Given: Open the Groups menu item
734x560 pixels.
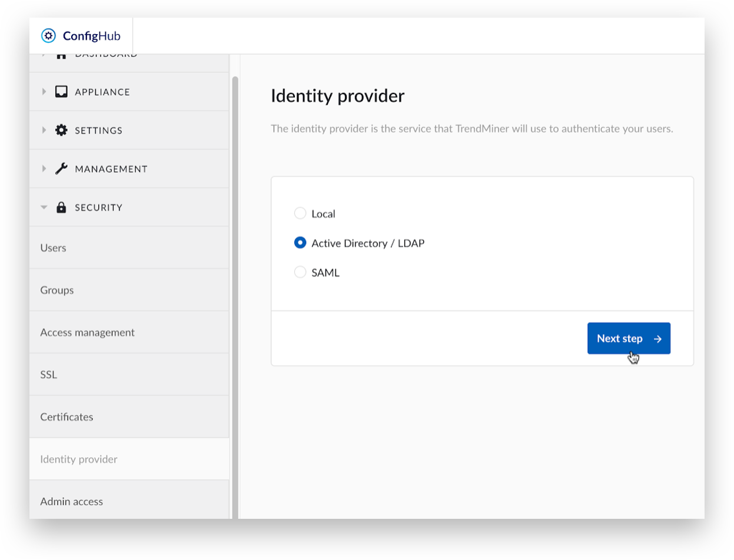Looking at the screenshot, I should [x=129, y=290].
